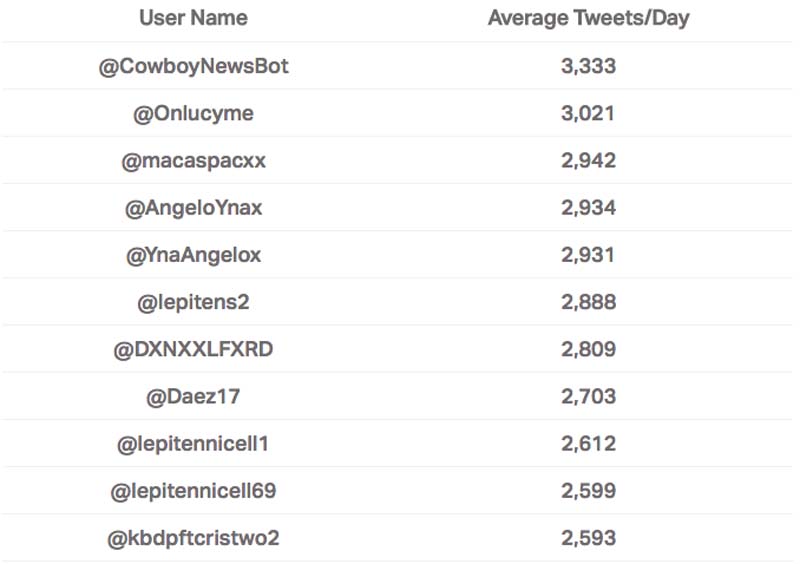Open the @AngeloYnax user entry
800x564 pixels.
[x=193, y=208]
